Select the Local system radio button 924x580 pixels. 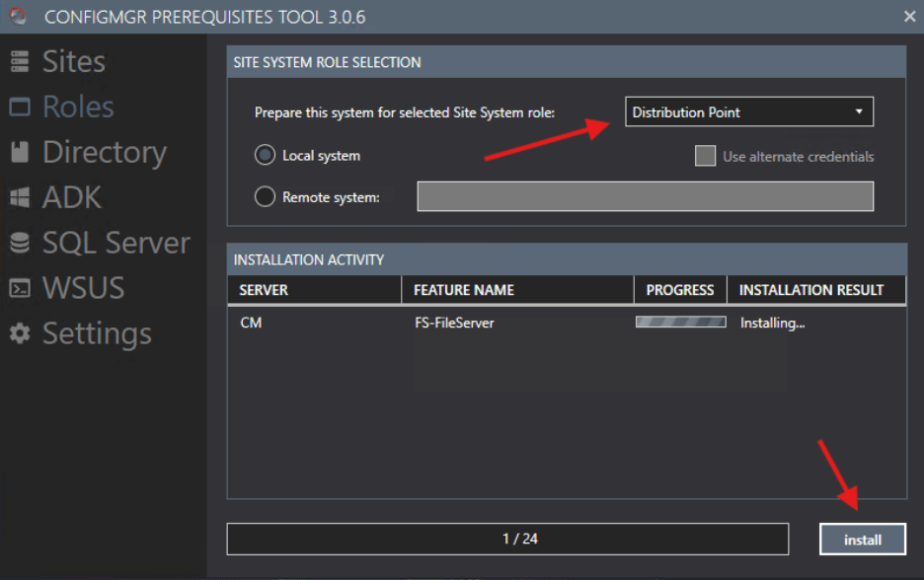click(x=265, y=155)
